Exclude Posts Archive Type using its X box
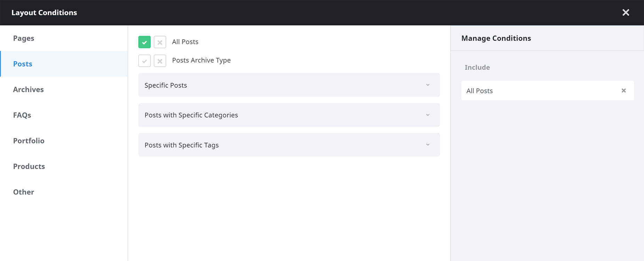 pos(160,61)
